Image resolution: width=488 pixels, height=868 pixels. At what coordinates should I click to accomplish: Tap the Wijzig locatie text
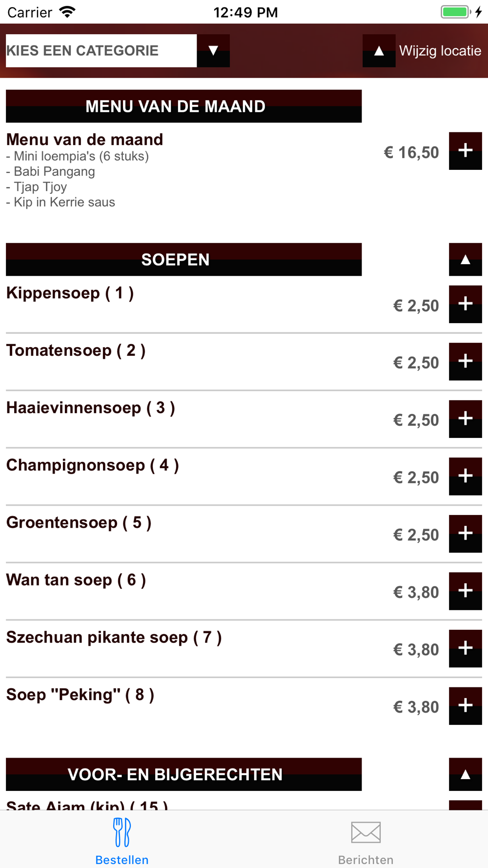point(440,51)
